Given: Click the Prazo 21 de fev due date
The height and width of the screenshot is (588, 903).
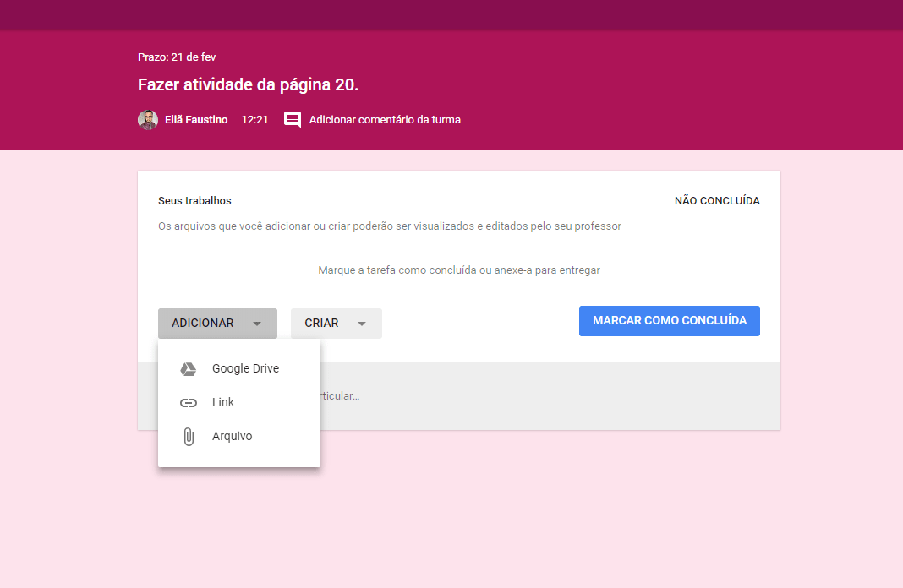Looking at the screenshot, I should click(177, 57).
